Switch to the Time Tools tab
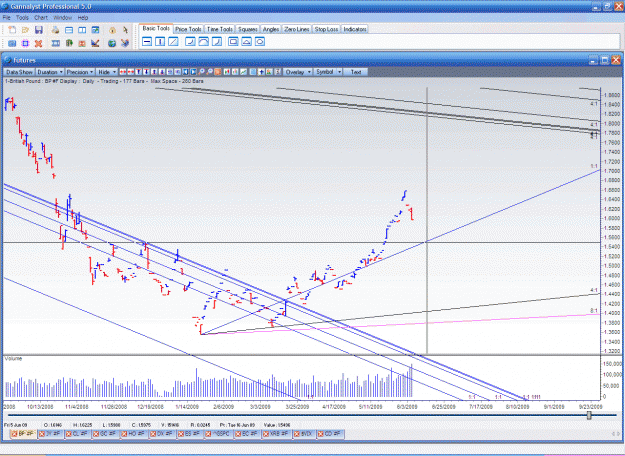Image resolution: width=625 pixels, height=456 pixels. [220, 29]
